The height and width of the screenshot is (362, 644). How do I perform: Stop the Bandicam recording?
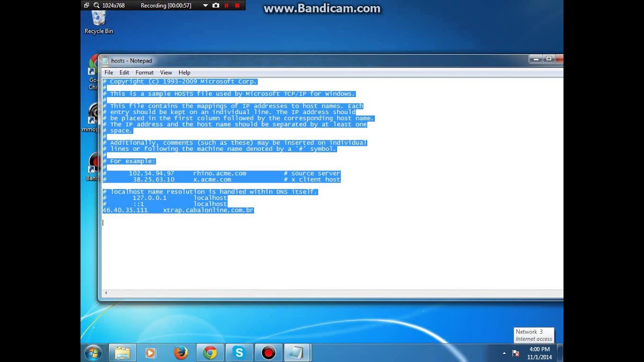pyautogui.click(x=237, y=6)
